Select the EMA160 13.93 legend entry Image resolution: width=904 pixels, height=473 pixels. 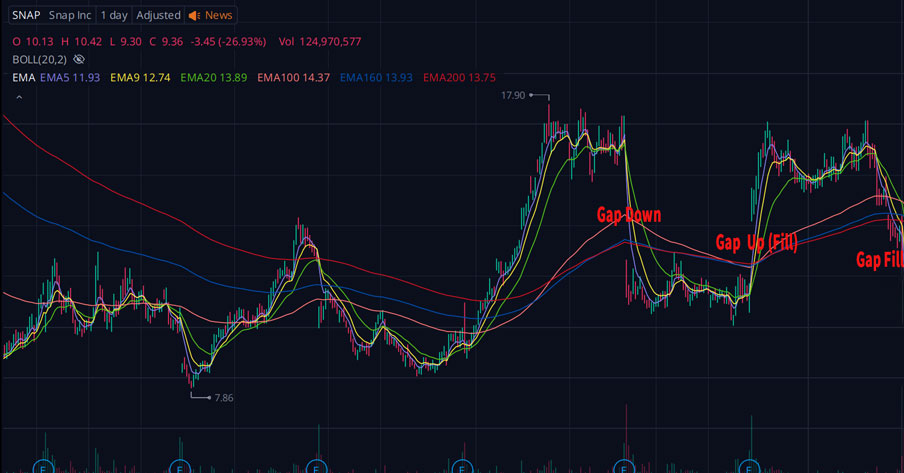(x=376, y=78)
